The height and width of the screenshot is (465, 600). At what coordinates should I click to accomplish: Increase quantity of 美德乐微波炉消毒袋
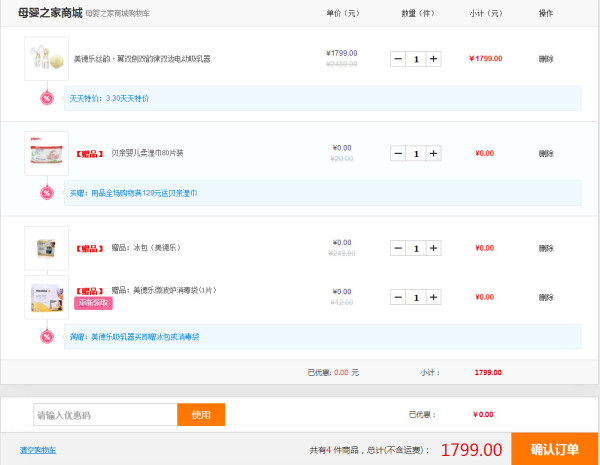(x=434, y=297)
